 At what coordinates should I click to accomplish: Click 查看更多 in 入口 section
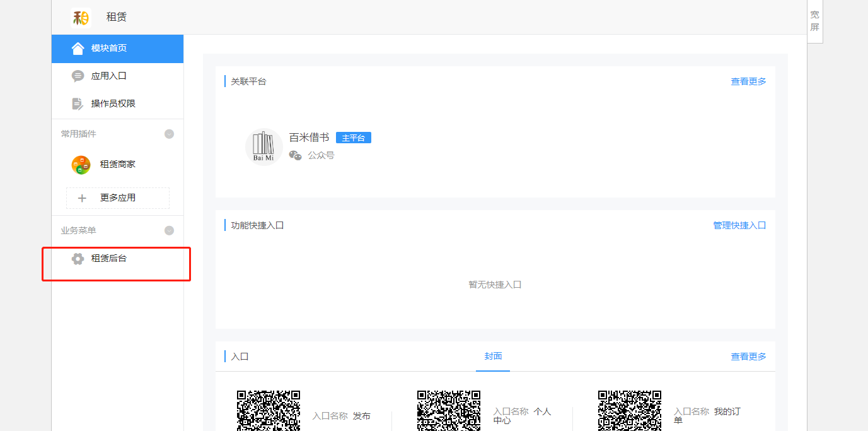click(x=748, y=357)
